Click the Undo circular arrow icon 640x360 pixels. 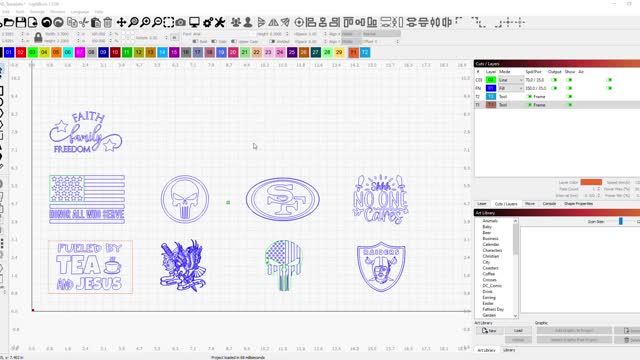pos(47,22)
